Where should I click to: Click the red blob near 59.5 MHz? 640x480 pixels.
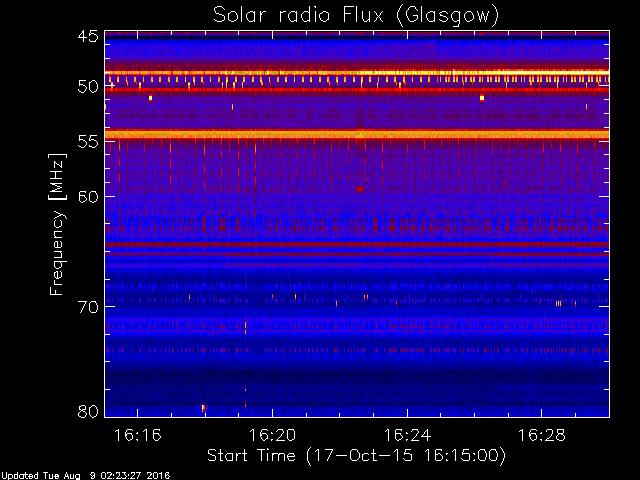pos(360,189)
